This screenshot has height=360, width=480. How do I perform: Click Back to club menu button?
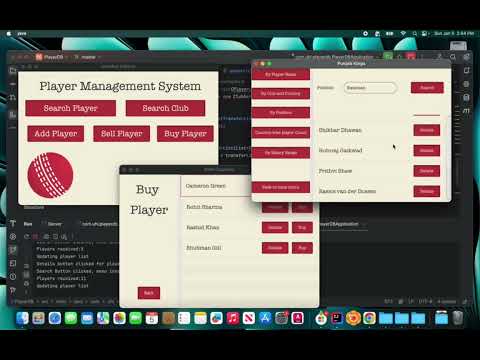(281, 187)
